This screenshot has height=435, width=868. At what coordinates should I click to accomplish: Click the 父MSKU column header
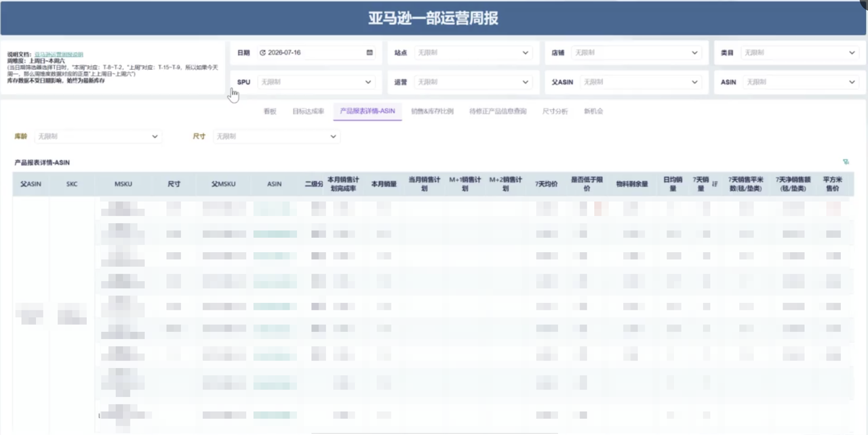223,184
